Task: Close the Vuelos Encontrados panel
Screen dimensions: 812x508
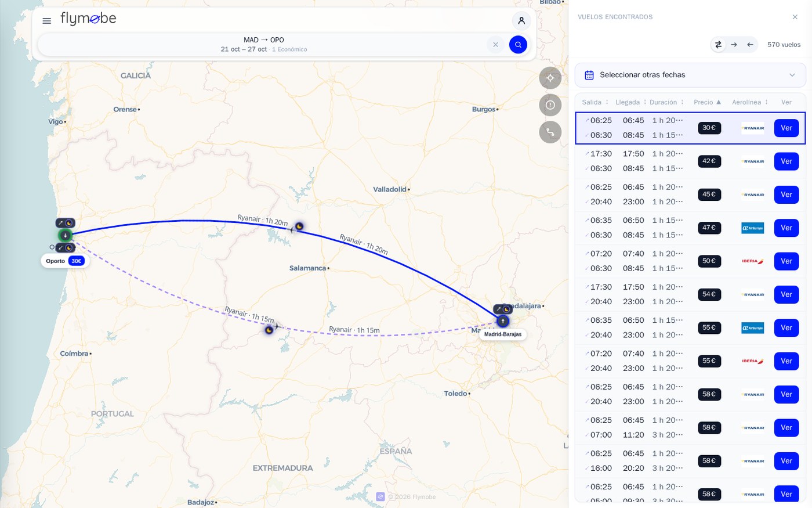Action: (795, 17)
